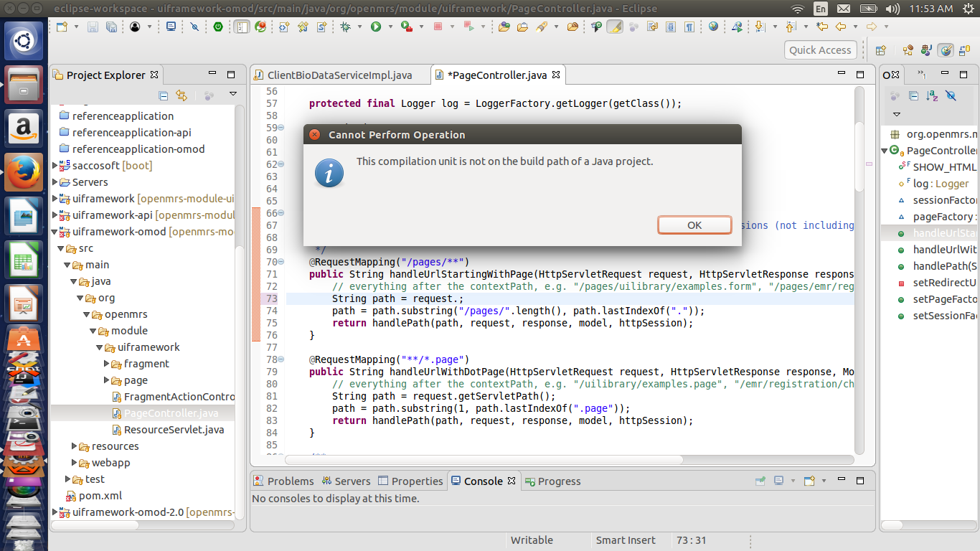Click the green Run button in toolbar
The image size is (980, 551).
click(x=375, y=27)
